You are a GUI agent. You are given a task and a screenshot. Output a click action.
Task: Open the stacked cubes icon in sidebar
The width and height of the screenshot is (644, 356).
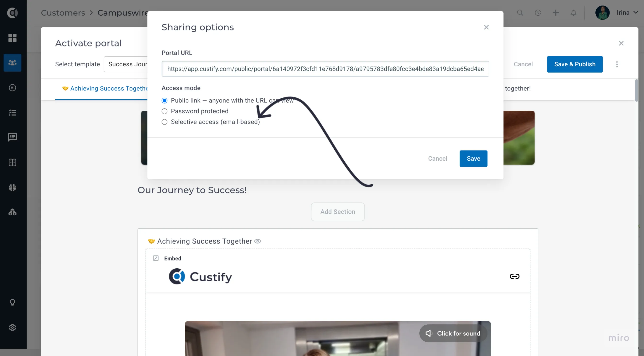[12, 212]
